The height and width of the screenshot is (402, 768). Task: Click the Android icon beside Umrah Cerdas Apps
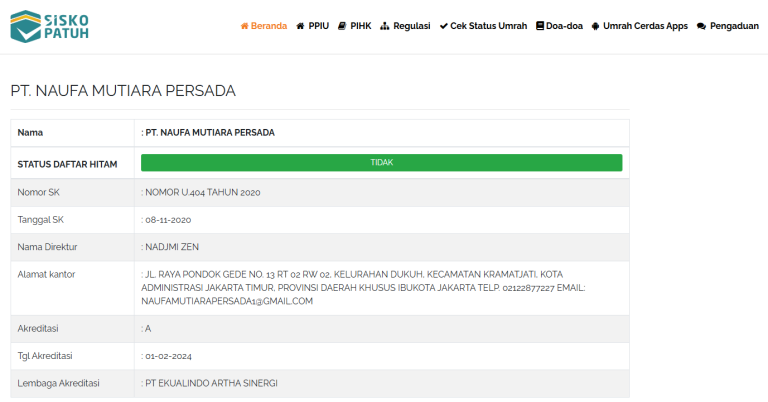[596, 26]
